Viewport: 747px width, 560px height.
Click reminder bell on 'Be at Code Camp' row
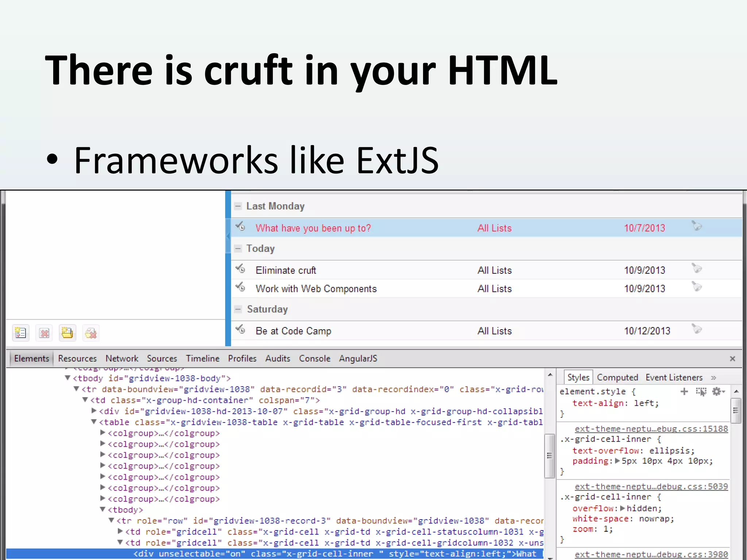tap(697, 329)
